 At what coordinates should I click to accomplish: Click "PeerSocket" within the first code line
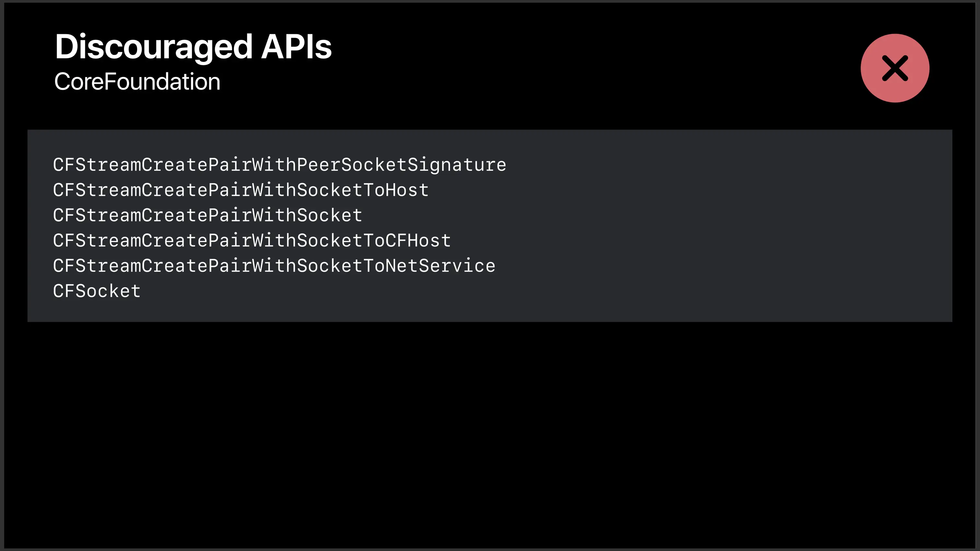point(351,165)
